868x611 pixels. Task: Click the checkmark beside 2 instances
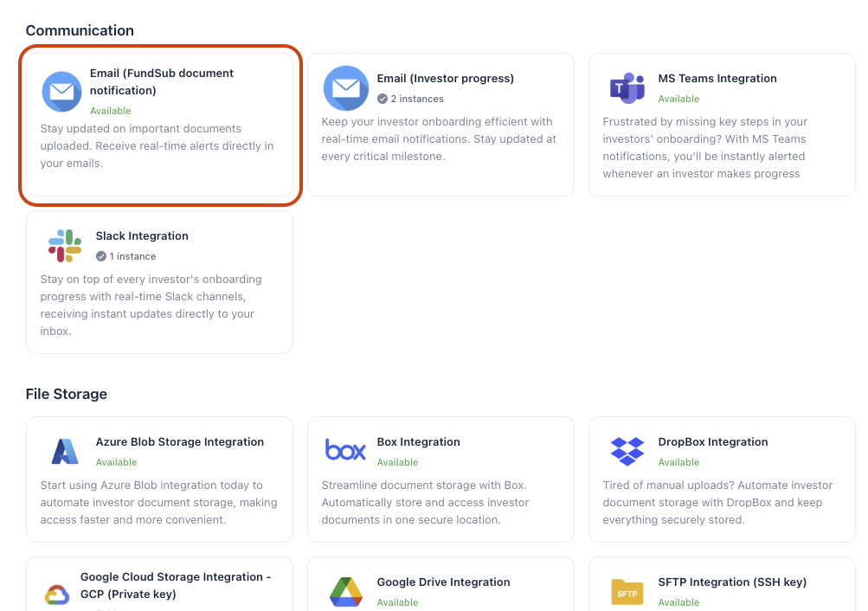383,99
